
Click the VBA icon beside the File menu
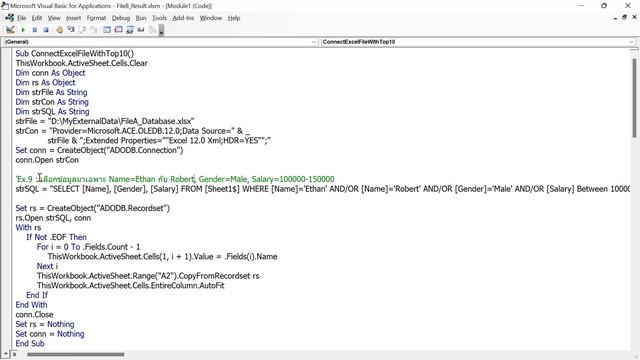(10, 18)
